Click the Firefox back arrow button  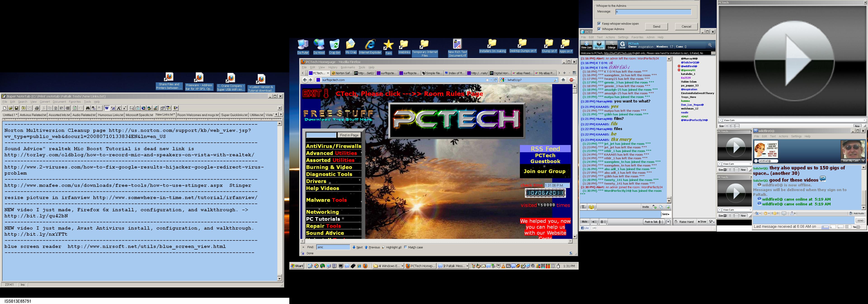point(305,80)
